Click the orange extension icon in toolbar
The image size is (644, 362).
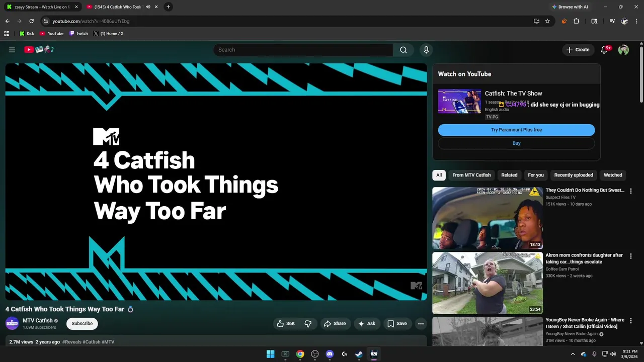[564, 21]
